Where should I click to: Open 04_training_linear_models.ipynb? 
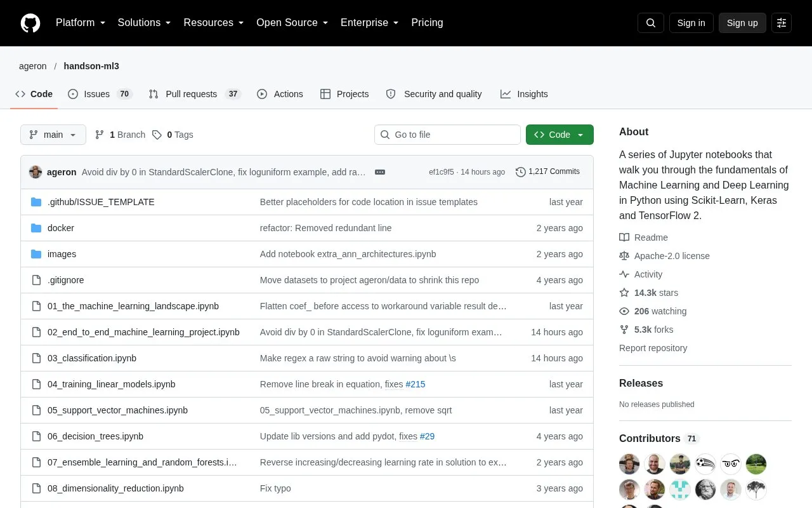tap(112, 384)
